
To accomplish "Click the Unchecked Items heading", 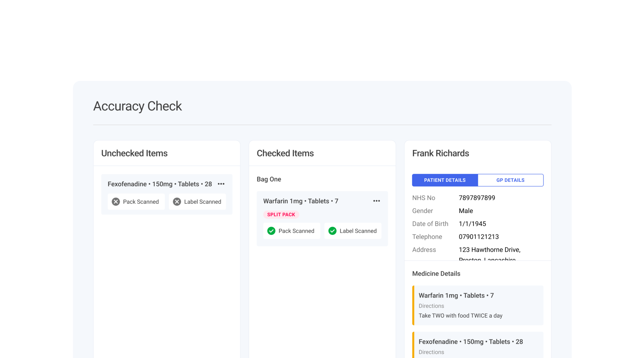I will [134, 153].
